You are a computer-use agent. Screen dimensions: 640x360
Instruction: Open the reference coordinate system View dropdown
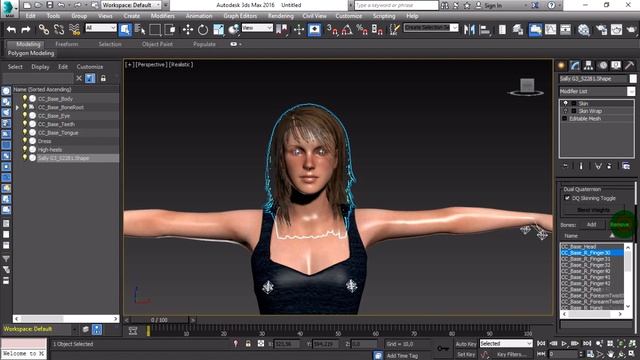coord(257,27)
